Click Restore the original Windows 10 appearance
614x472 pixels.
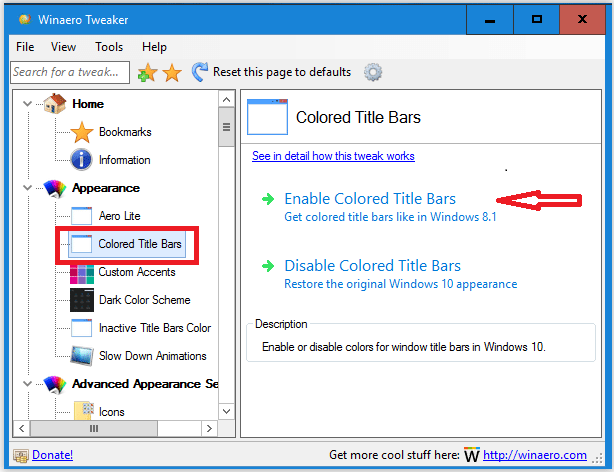tap(401, 284)
